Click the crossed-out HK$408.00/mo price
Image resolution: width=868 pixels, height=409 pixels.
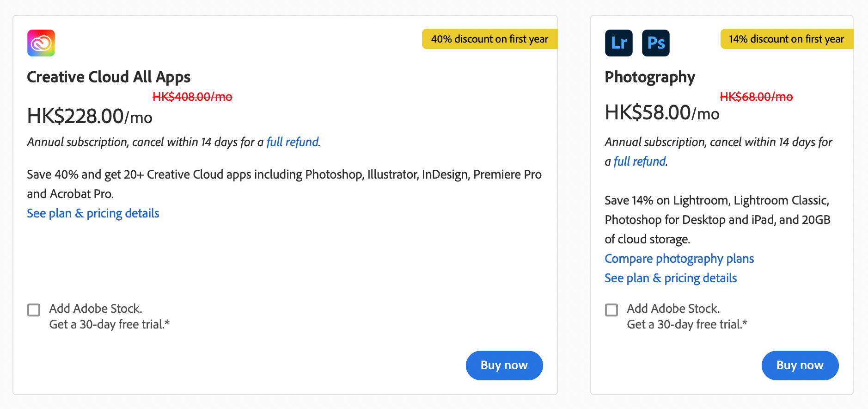coord(192,97)
